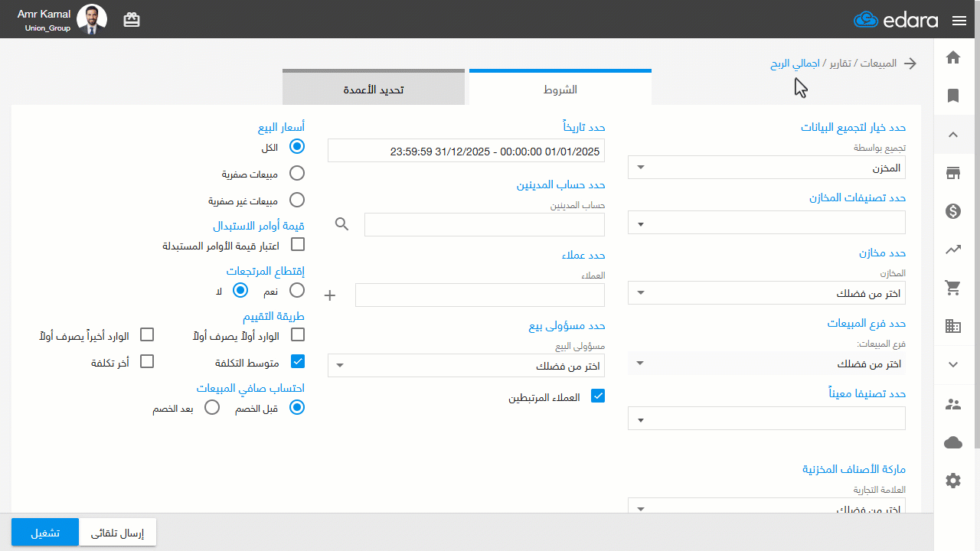Open the المخازن dropdown

(766, 293)
